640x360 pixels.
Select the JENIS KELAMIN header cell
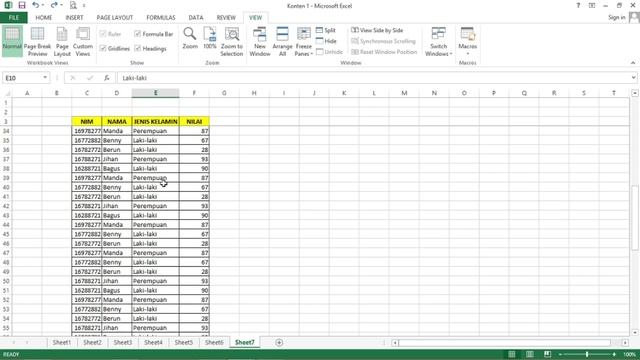pos(156,122)
